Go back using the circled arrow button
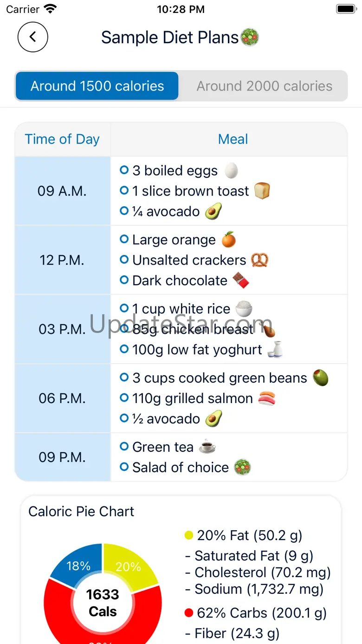 coord(32,37)
